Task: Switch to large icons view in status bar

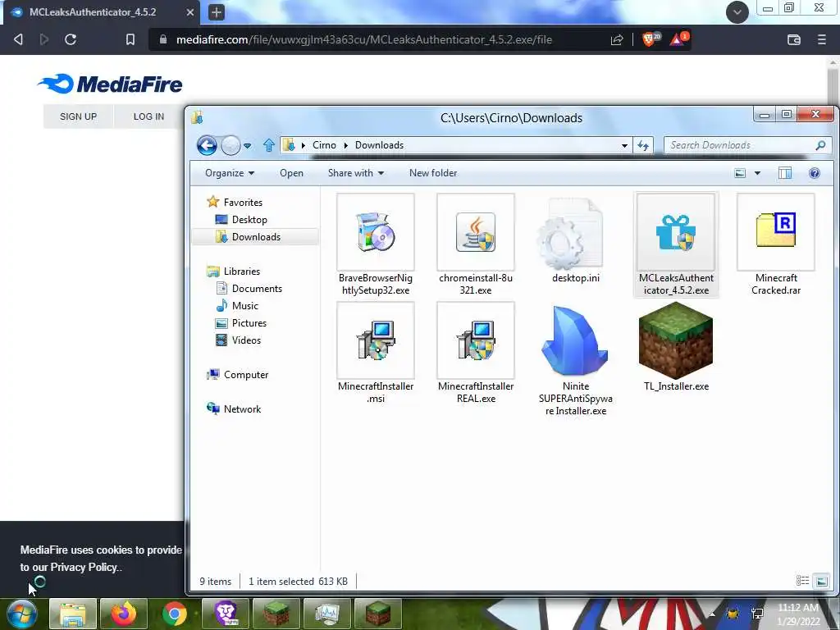Action: (x=821, y=581)
